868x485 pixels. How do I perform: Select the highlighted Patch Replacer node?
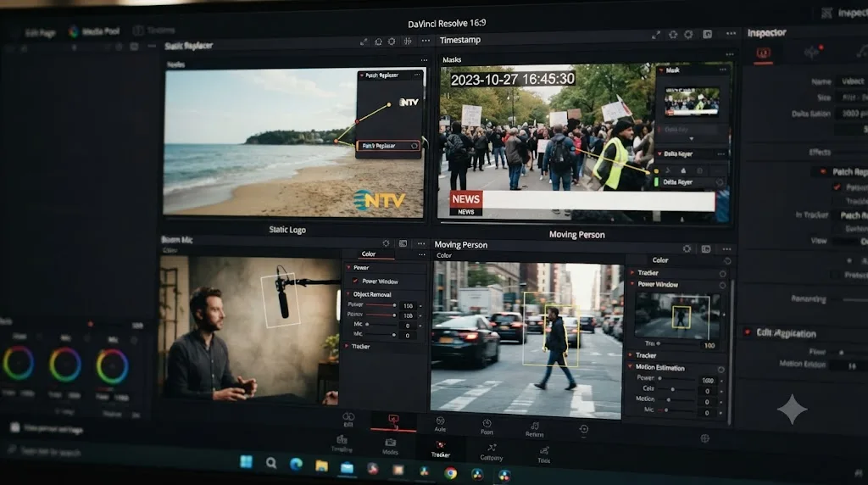point(387,146)
